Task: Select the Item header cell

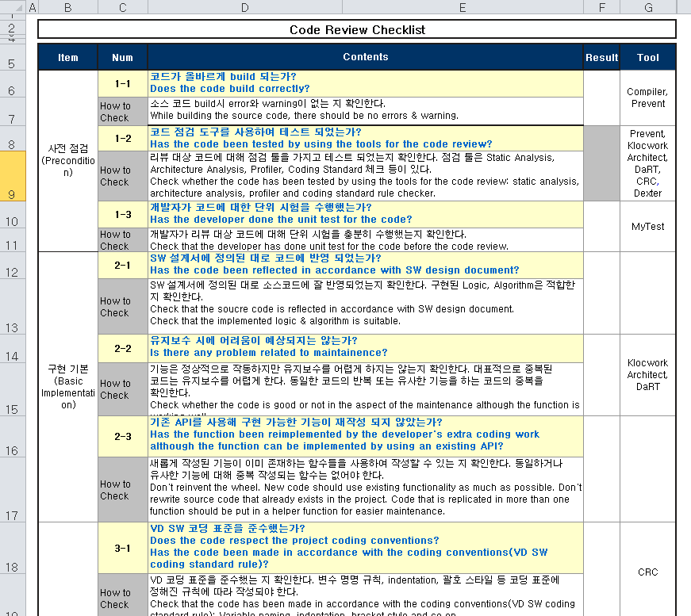Action: 68,57
